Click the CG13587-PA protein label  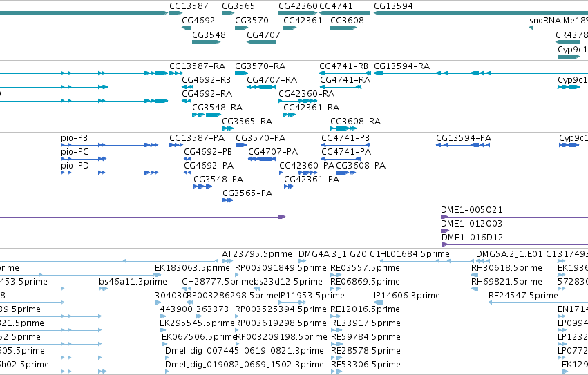click(x=197, y=138)
